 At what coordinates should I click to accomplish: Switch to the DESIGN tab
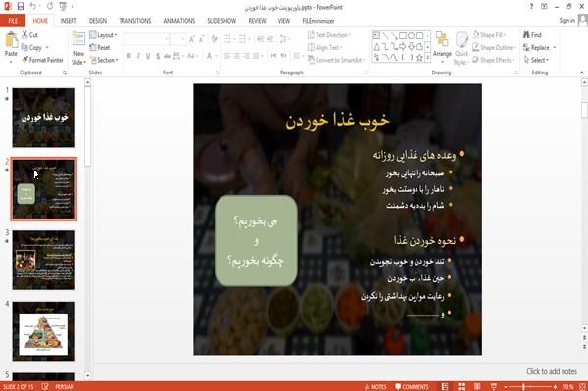click(x=98, y=21)
